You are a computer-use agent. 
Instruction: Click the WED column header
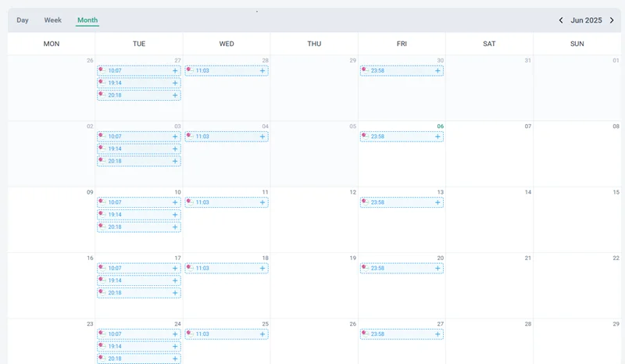click(227, 44)
